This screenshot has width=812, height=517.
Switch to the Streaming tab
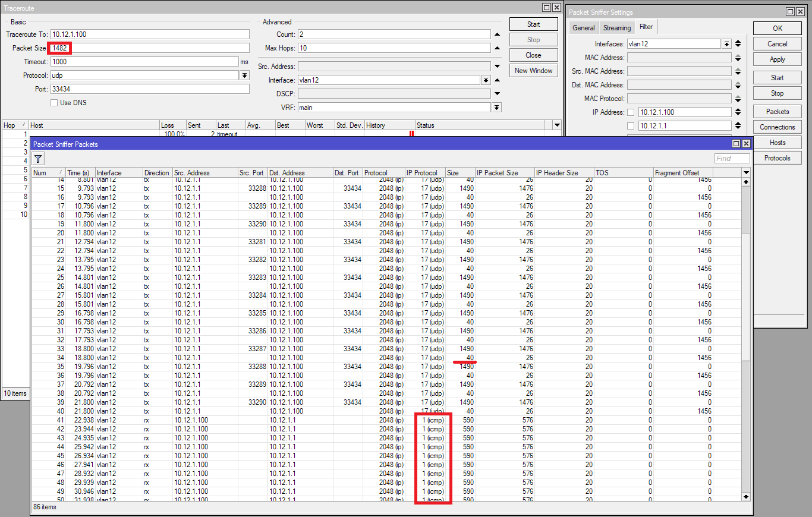coord(617,28)
